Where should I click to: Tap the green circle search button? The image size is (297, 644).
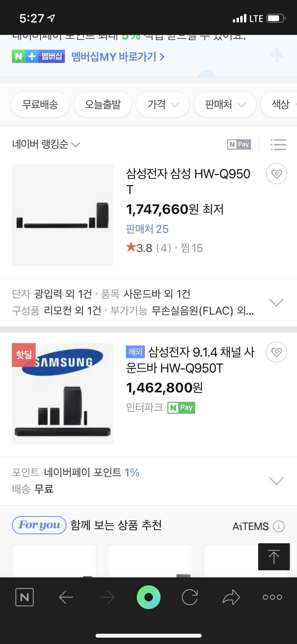pyautogui.click(x=149, y=597)
